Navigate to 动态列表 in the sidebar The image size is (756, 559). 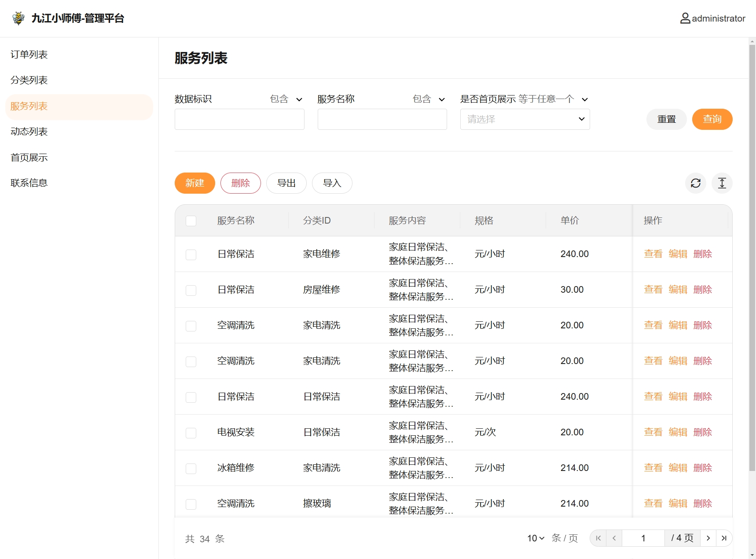pos(29,132)
